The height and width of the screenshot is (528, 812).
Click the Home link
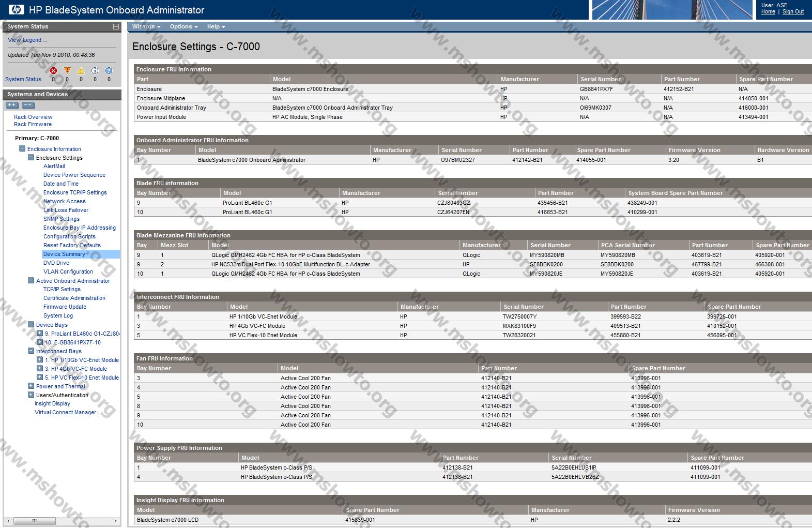768,11
